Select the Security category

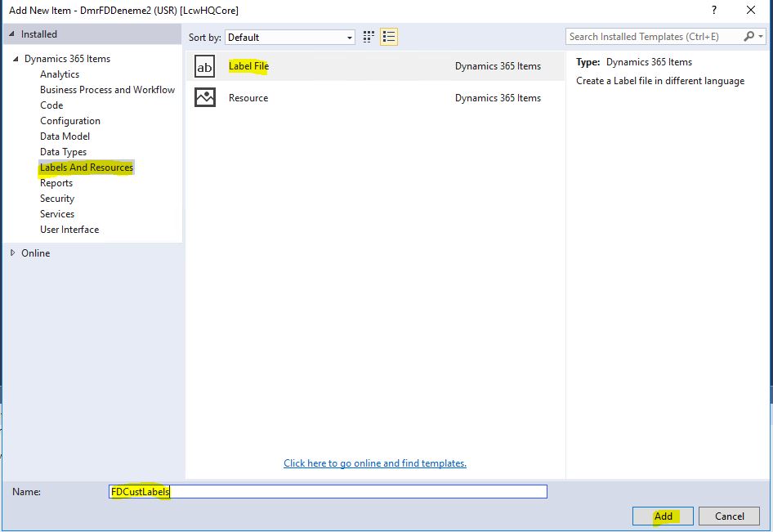point(57,199)
